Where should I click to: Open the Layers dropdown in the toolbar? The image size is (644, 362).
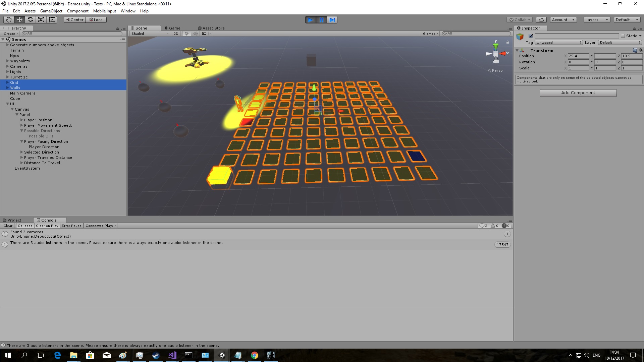pyautogui.click(x=596, y=20)
